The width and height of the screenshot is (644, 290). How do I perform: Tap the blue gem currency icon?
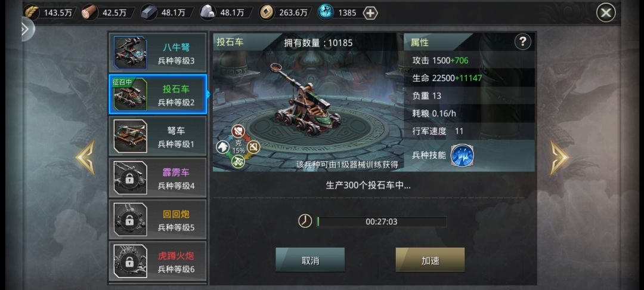(x=326, y=13)
